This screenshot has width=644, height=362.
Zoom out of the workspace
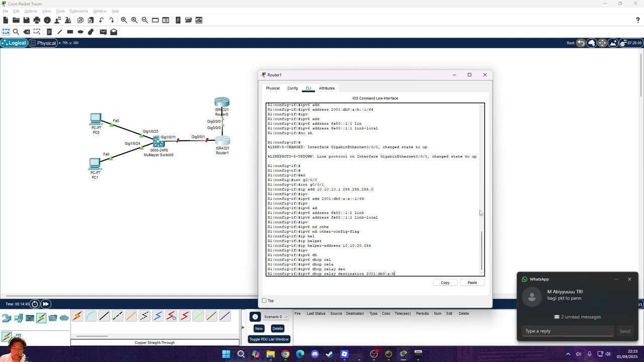click(x=144, y=20)
